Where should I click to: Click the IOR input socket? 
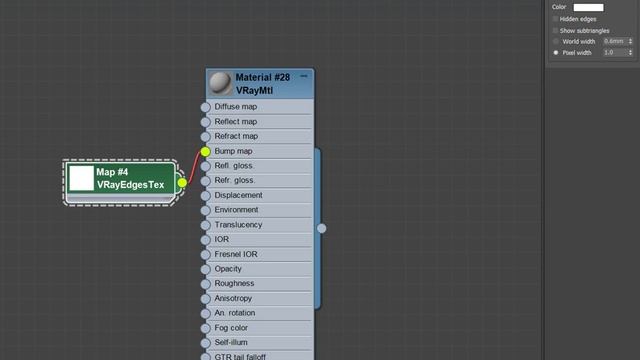[206, 240]
